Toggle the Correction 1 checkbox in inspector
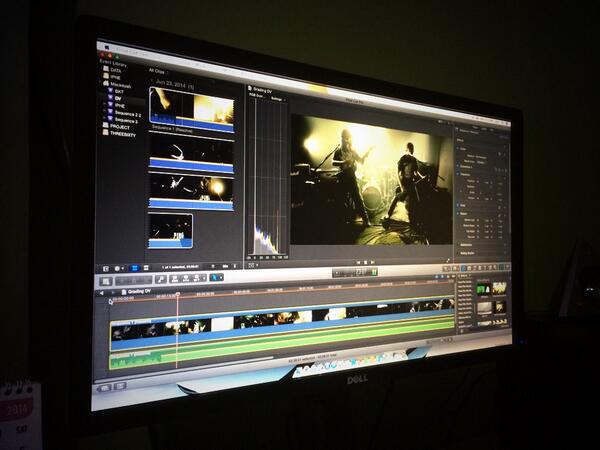Viewport: 600px width, 450px height. tap(459, 166)
